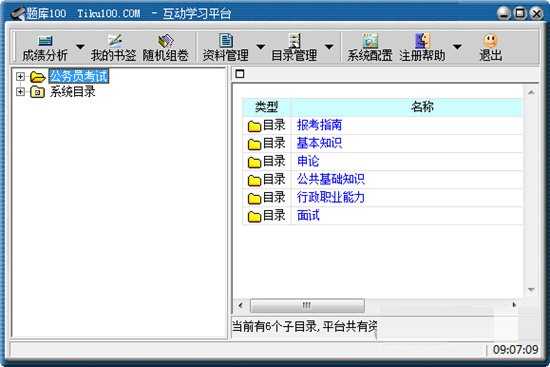Click the folder icon of 系统目录

(37, 92)
